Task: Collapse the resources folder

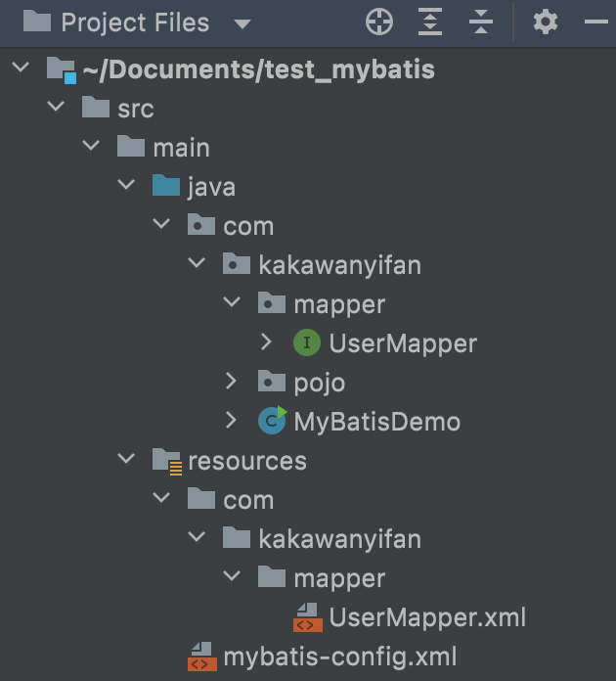Action: 126,460
